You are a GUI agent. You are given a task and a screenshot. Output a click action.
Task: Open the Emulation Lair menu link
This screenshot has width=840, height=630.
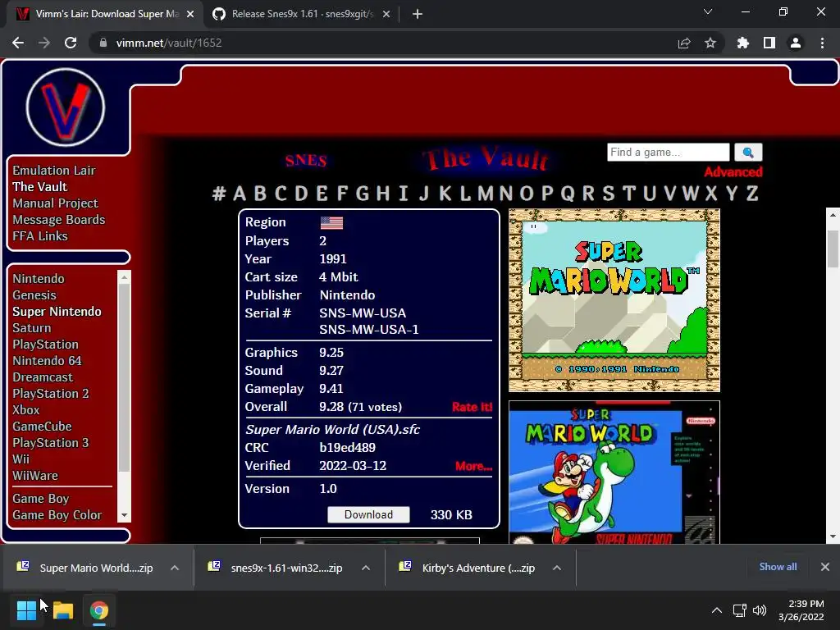click(54, 171)
